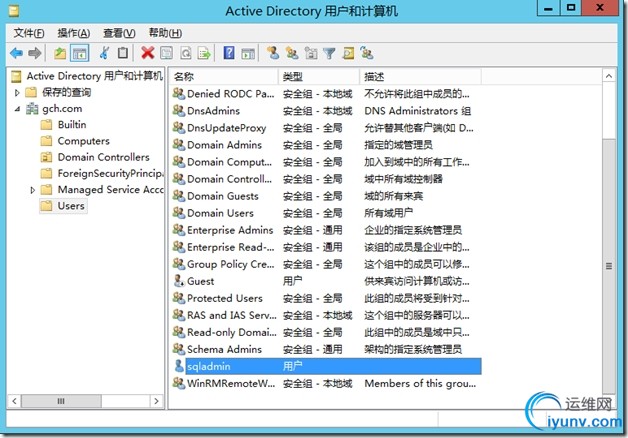Expand Managed Service Accounts node
628x438 pixels.
click(33, 190)
